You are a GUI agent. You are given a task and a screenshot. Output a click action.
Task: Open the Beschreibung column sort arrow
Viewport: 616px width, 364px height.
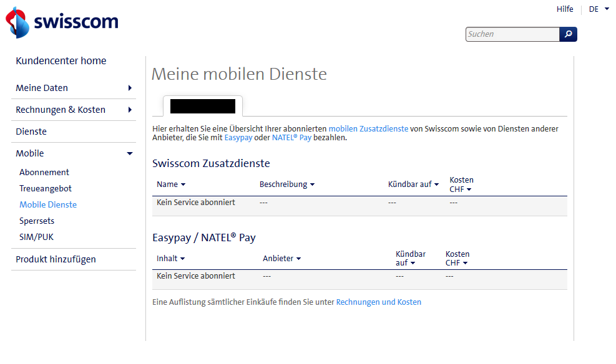(312, 184)
